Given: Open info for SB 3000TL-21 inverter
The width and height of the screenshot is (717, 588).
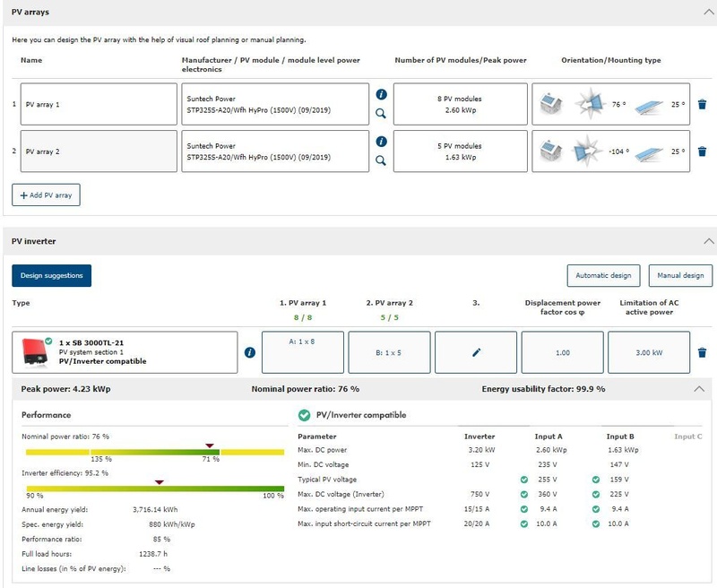Looking at the screenshot, I should 250,353.
